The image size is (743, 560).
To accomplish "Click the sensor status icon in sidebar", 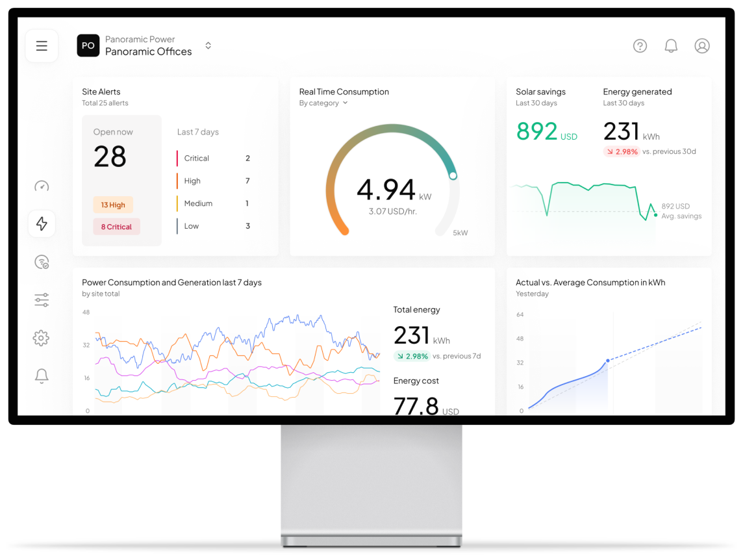I will pyautogui.click(x=41, y=262).
